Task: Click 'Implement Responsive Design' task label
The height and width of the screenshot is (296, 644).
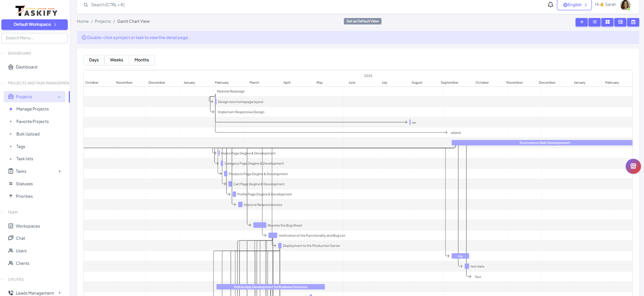Action: click(241, 112)
